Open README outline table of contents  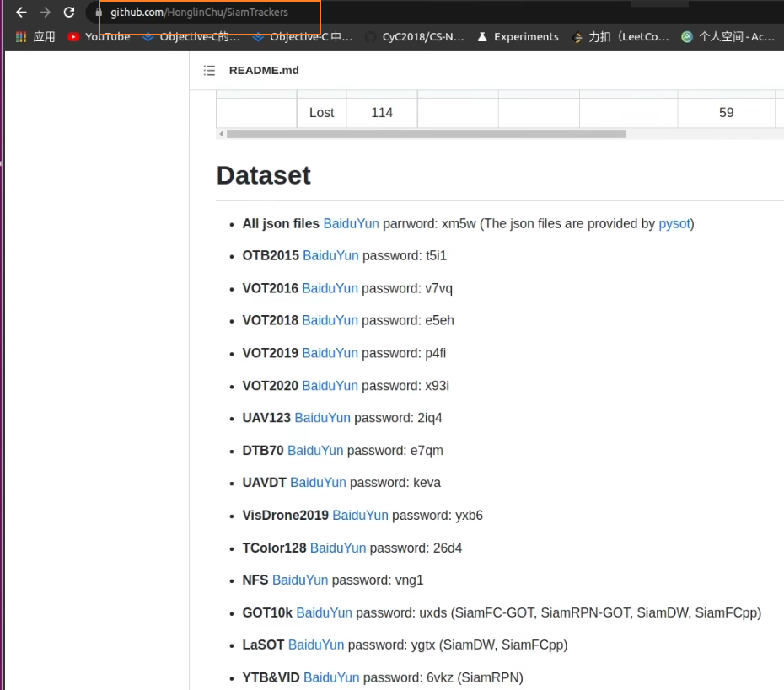click(209, 71)
